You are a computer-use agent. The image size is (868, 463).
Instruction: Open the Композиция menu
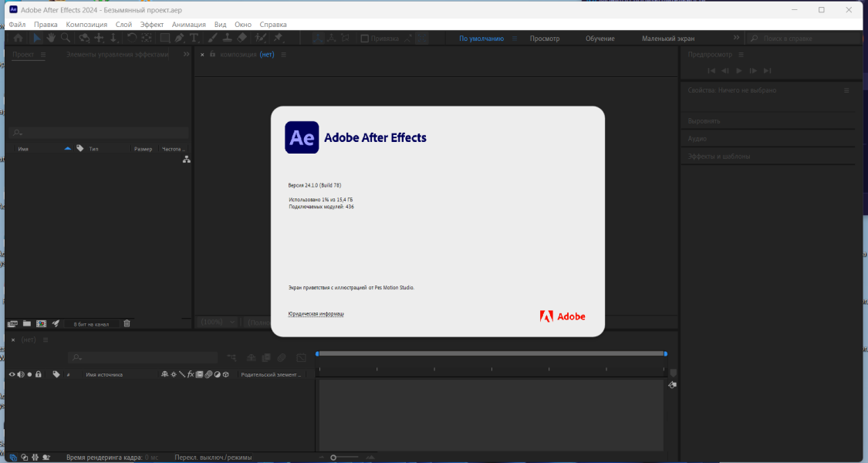(86, 25)
